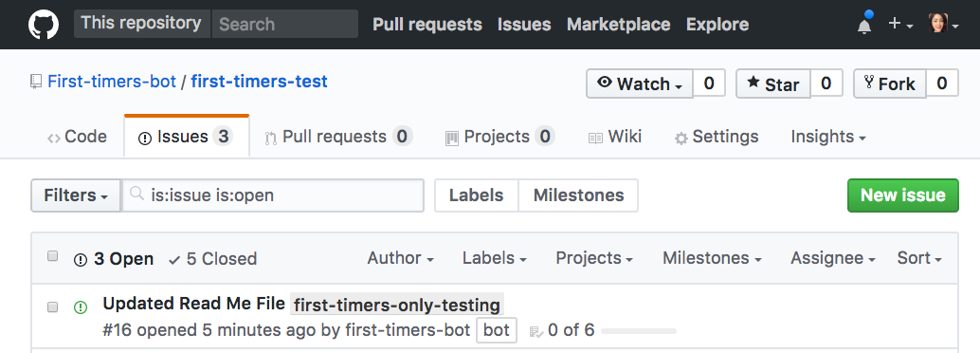980x353 pixels.
Task: Expand the Milestones filter dropdown
Action: 712,258
